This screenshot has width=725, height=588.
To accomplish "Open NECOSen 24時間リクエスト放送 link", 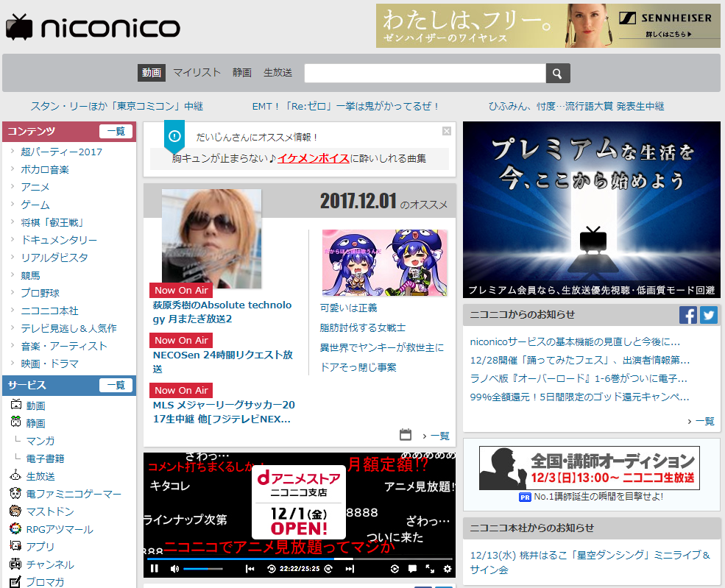I will pyautogui.click(x=223, y=361).
